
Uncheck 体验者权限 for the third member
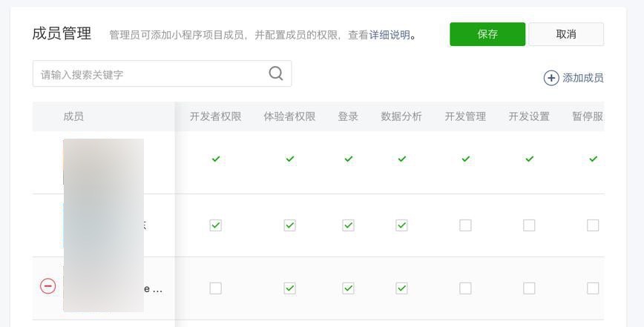click(289, 288)
